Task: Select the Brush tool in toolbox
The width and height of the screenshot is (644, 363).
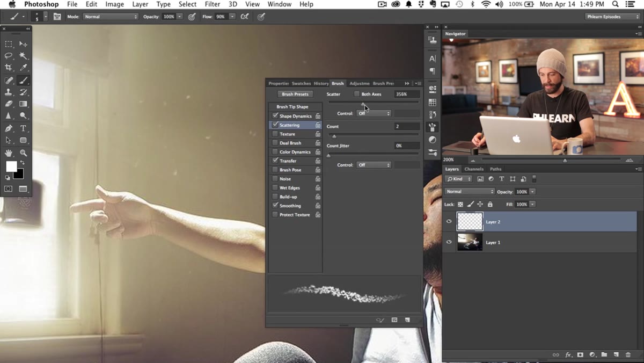Action: pyautogui.click(x=23, y=81)
